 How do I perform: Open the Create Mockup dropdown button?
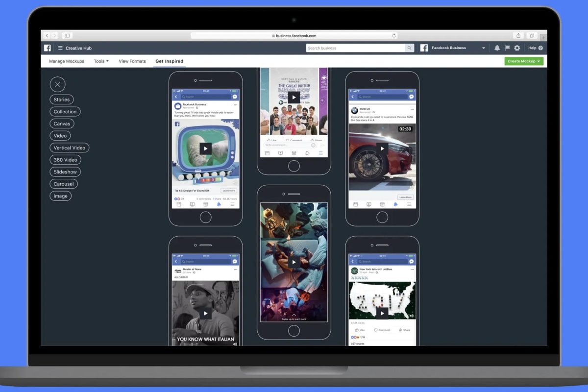[x=524, y=61]
